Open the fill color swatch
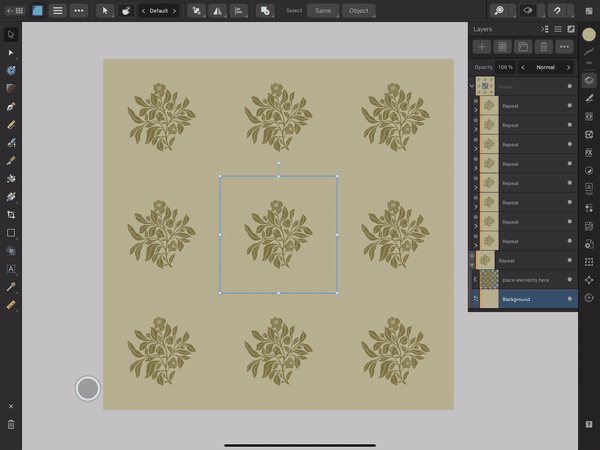This screenshot has width=600, height=450. pyautogui.click(x=589, y=34)
